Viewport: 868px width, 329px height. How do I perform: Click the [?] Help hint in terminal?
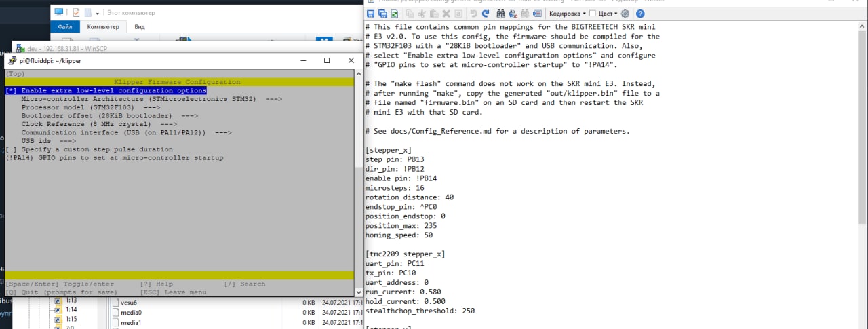pos(156,284)
